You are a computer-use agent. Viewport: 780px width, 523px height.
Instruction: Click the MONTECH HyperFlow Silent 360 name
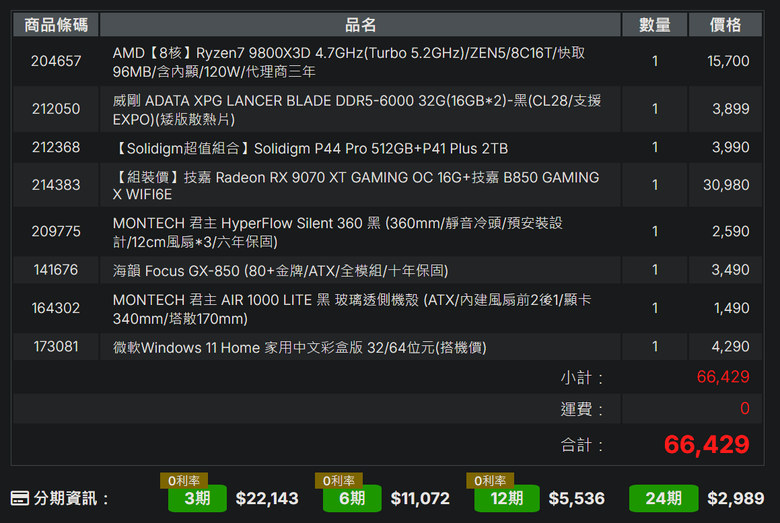tap(338, 232)
